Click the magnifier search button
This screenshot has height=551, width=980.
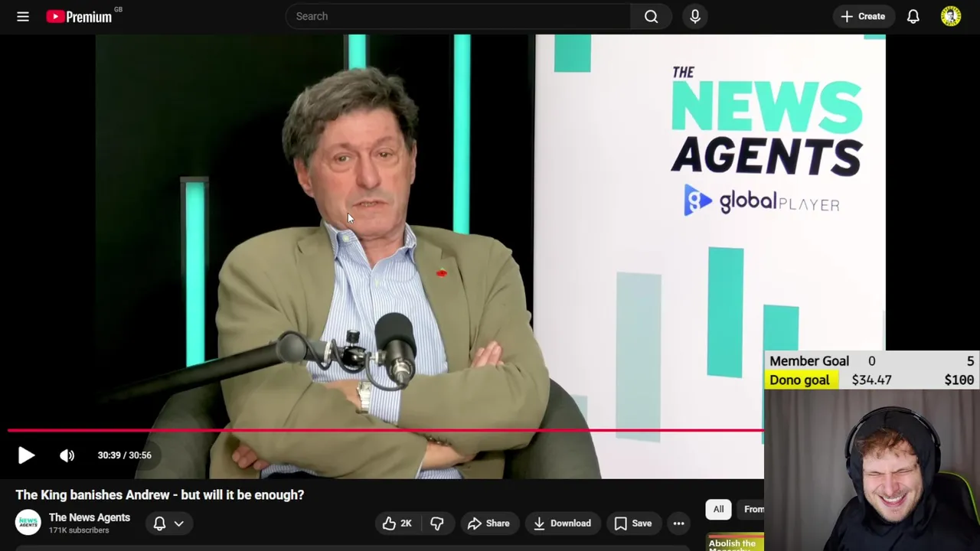pyautogui.click(x=652, y=16)
